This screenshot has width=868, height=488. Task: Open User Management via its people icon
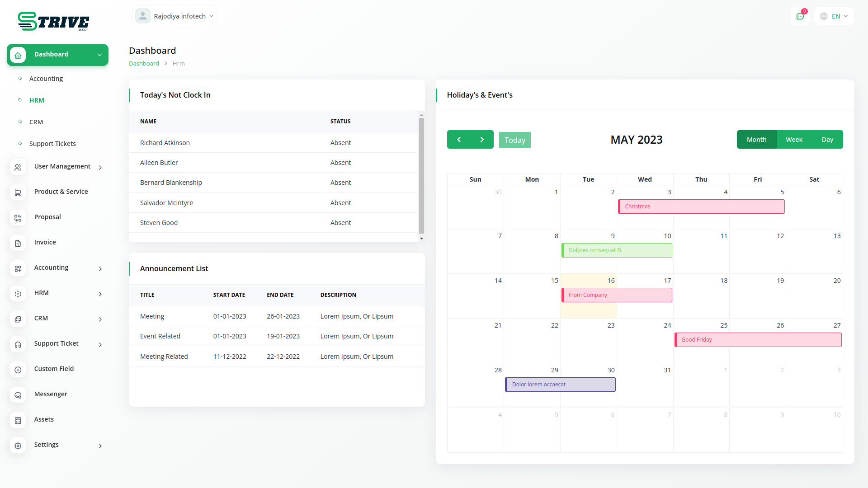point(18,167)
